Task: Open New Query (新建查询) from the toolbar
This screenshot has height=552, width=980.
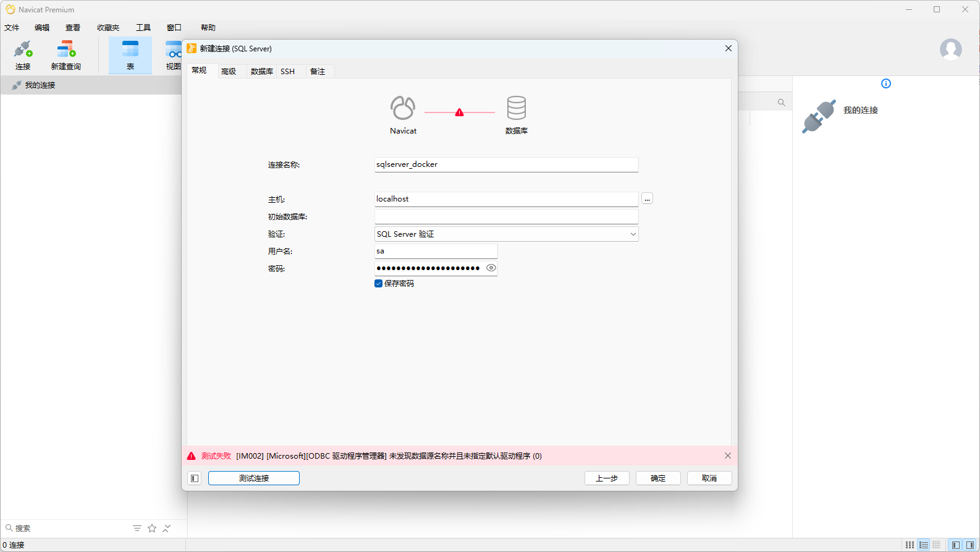Action: pos(66,55)
